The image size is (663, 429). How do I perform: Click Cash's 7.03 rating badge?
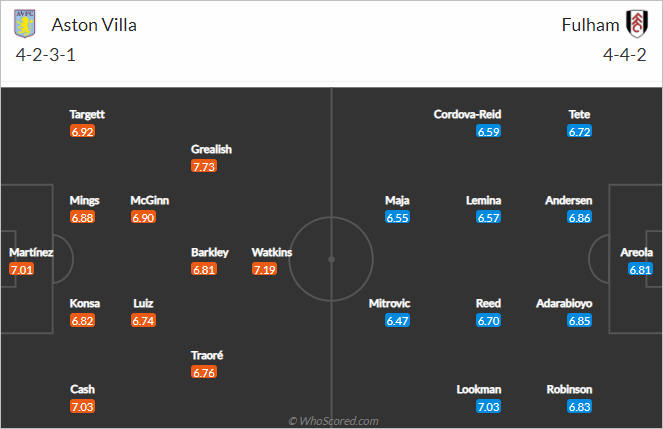(x=82, y=407)
